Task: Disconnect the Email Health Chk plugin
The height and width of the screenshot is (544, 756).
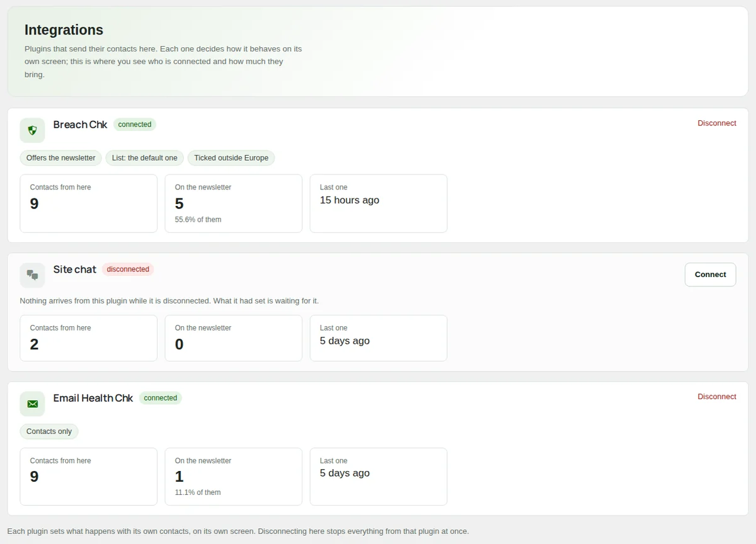Action: coord(717,397)
